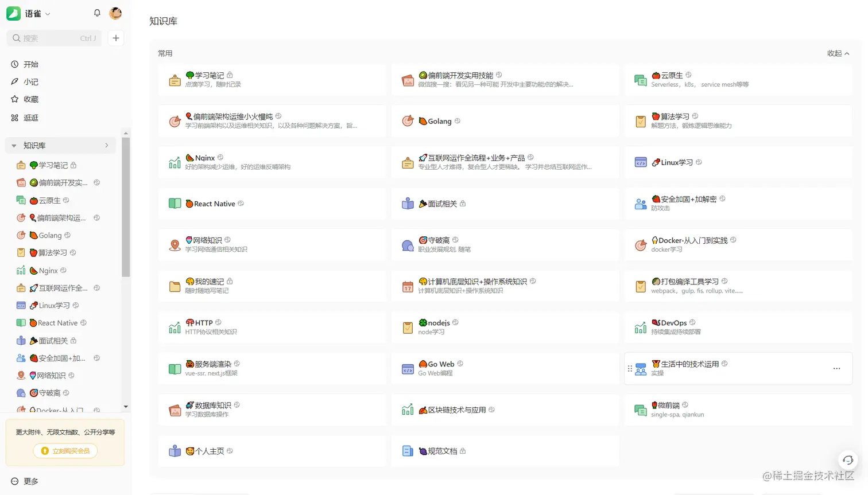The height and width of the screenshot is (495, 868).
Task: Open the 个人主页 knowledge base title
Action: 205,451
